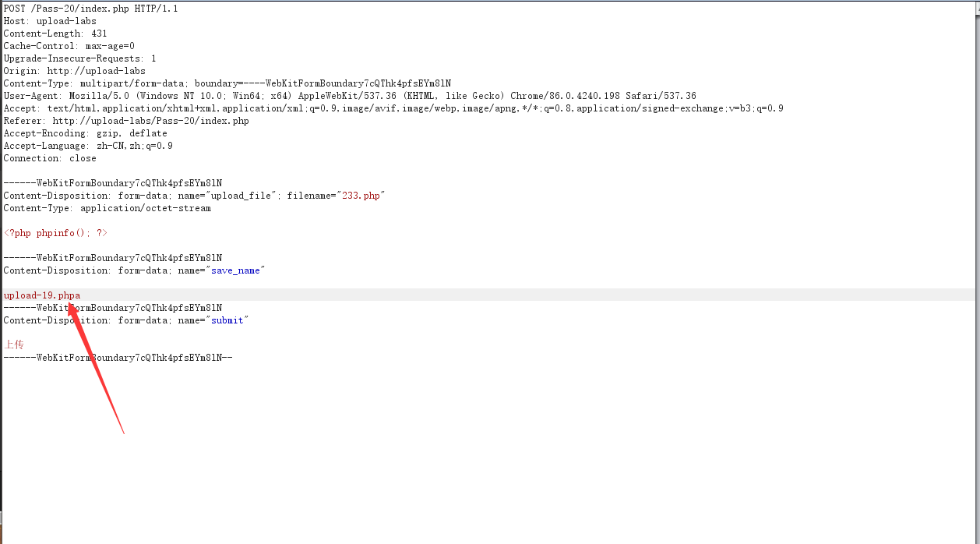The height and width of the screenshot is (544, 980).
Task: Select the "Content-Type: application/octet-stream" line
Action: (x=107, y=208)
